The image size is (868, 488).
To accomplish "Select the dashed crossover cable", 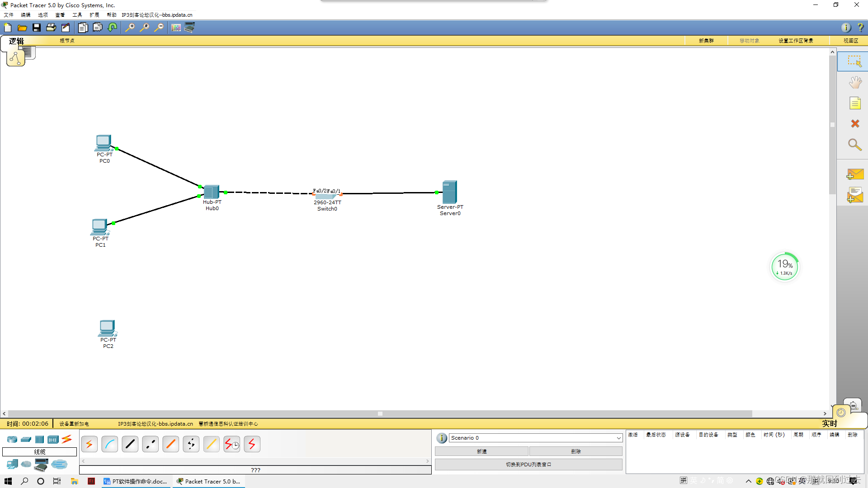I will click(x=150, y=444).
